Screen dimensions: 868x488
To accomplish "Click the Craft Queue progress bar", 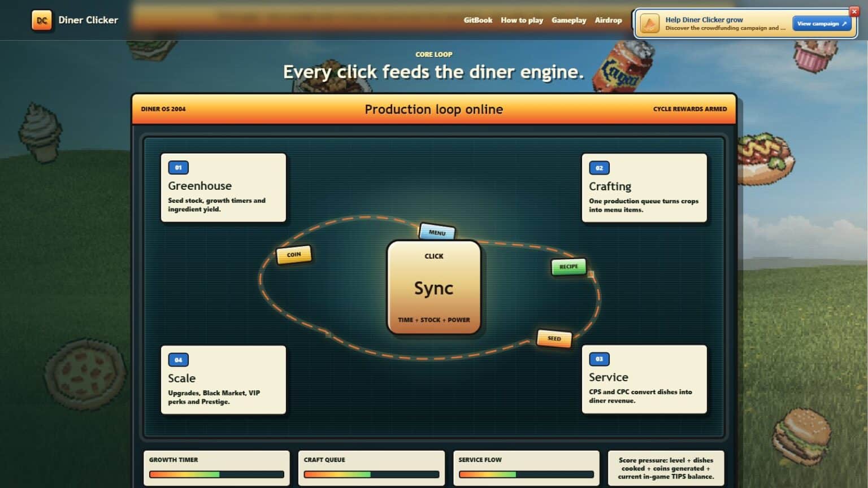I will pos(371,474).
